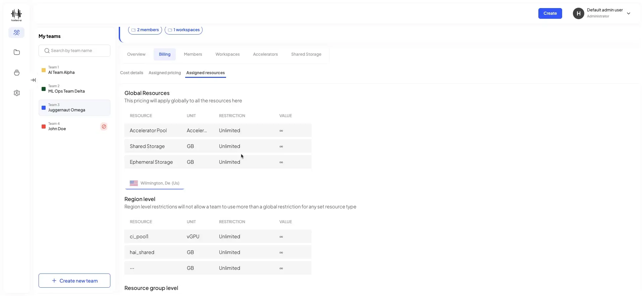This screenshot has width=644, height=296.
Task: Switch to the Workspaces tab
Action: click(x=227, y=54)
